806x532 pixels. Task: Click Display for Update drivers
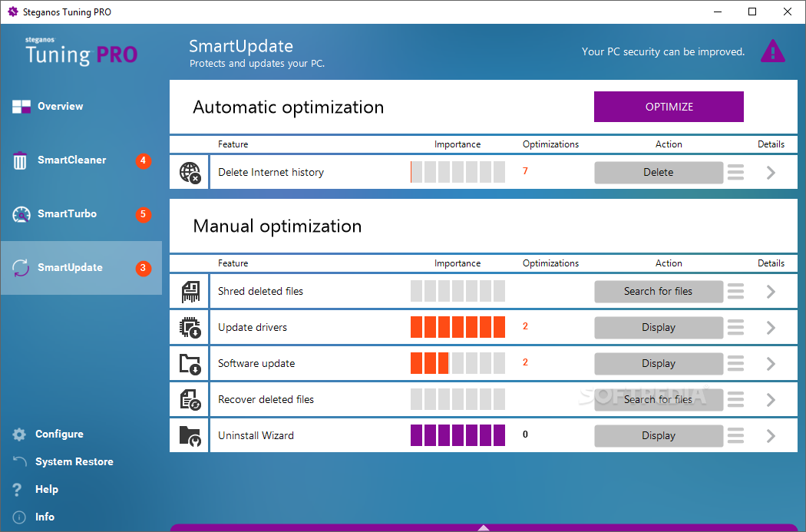coord(659,328)
